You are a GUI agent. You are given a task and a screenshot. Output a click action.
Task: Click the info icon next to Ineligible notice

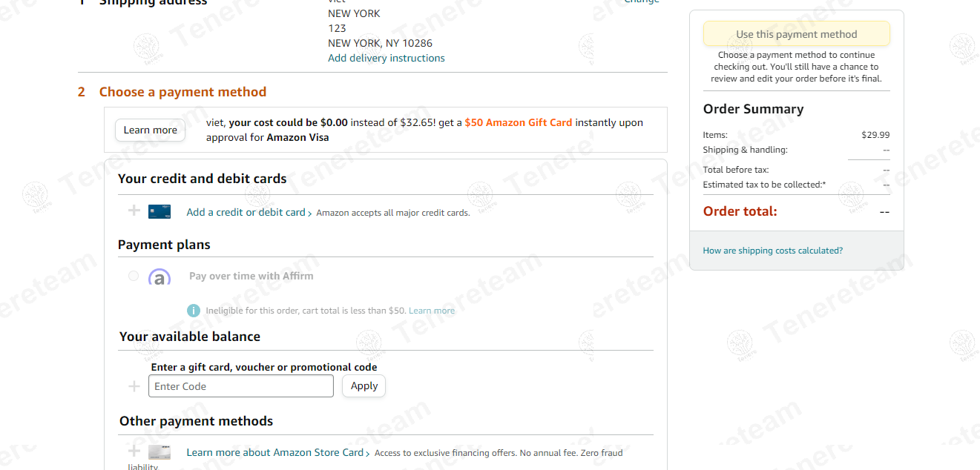click(x=194, y=311)
